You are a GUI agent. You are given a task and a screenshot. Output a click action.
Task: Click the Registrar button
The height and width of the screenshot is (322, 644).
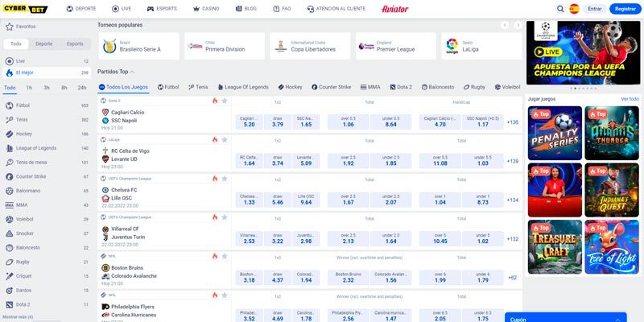point(624,9)
